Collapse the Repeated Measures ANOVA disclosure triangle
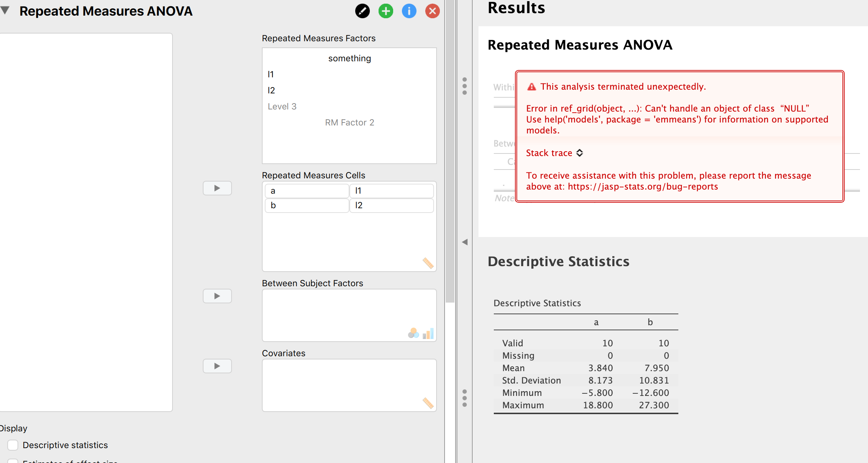The height and width of the screenshot is (463, 868). (5, 11)
